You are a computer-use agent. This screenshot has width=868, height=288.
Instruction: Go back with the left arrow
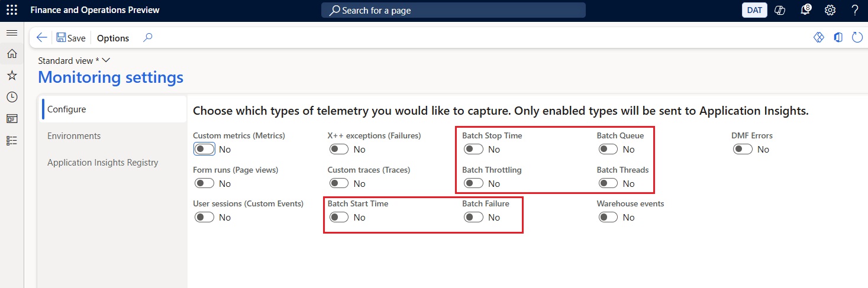pyautogui.click(x=41, y=38)
